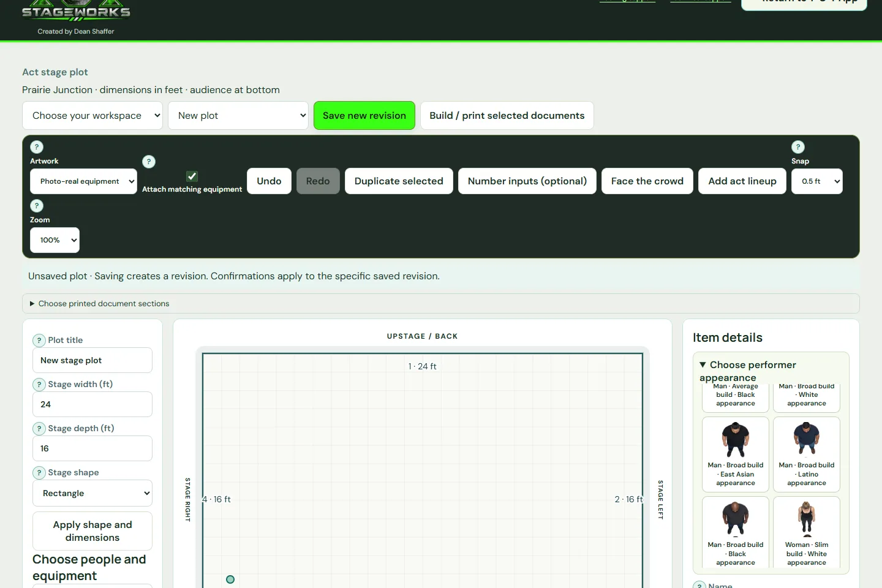Open the New plot dropdown
The image size is (882, 588).
click(x=238, y=116)
